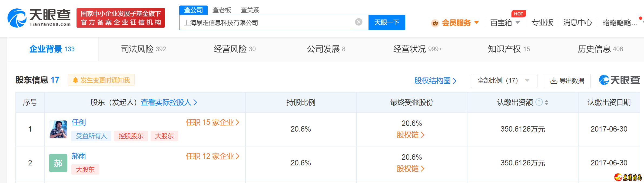Click the HOT badge above 百宝箱
The height and width of the screenshot is (183, 644).
tap(519, 14)
